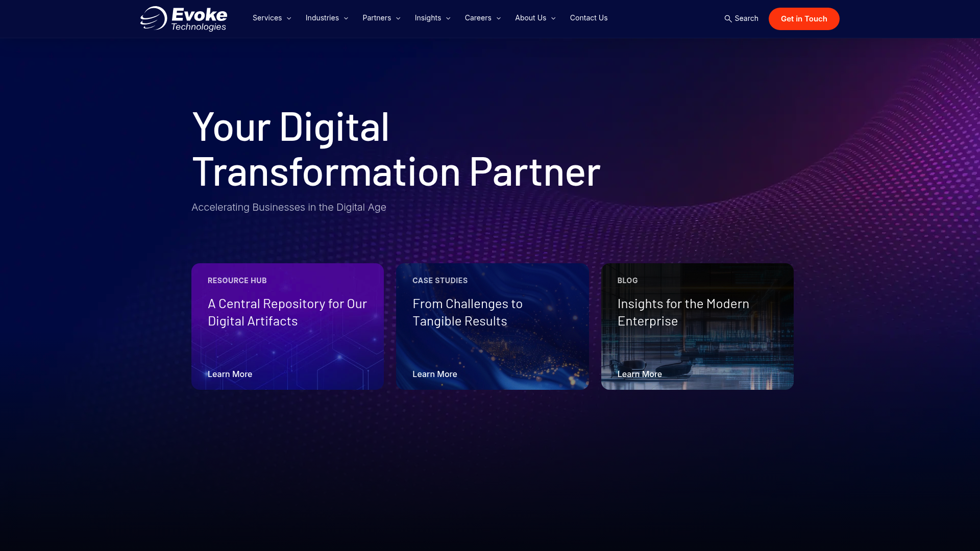Open the Insights menu label
This screenshot has height=551, width=980.
[x=428, y=18]
